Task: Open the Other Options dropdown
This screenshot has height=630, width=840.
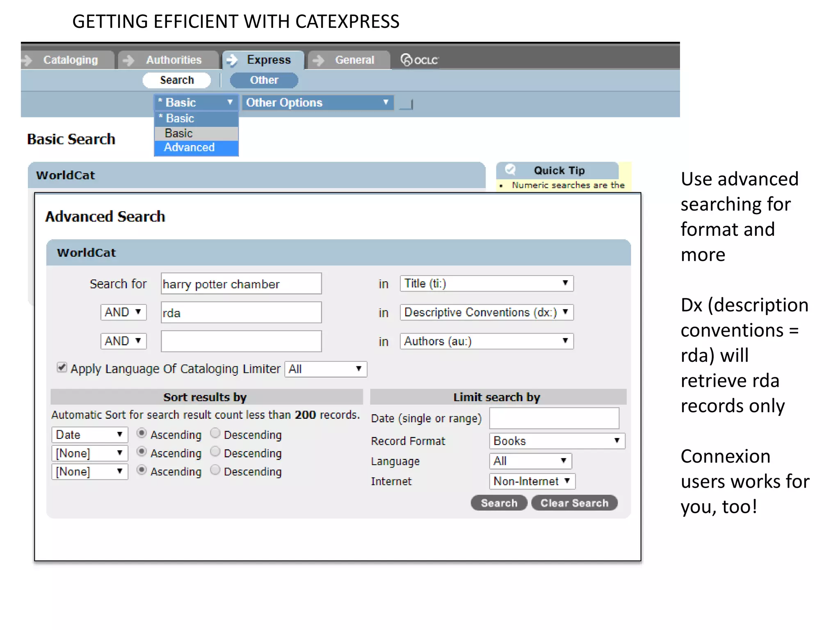Action: pyautogui.click(x=318, y=103)
